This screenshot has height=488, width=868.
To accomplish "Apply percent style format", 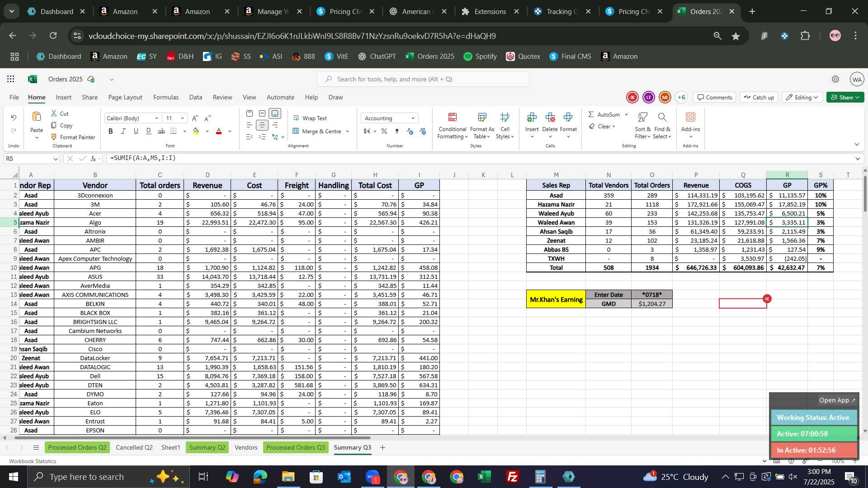I will 384,131.
